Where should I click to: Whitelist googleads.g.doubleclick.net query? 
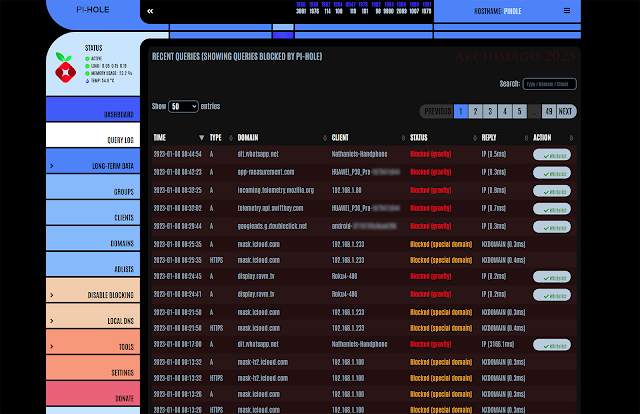(x=552, y=227)
